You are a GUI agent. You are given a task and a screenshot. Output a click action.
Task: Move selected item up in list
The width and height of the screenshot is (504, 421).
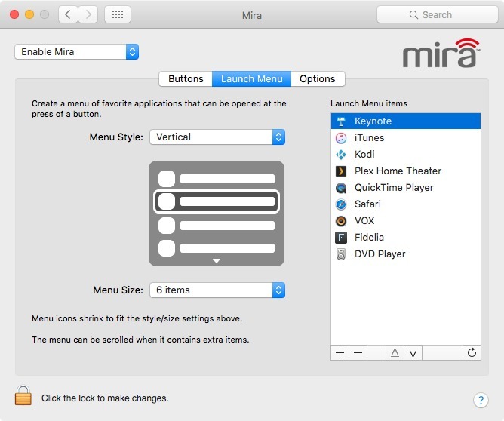(x=395, y=353)
